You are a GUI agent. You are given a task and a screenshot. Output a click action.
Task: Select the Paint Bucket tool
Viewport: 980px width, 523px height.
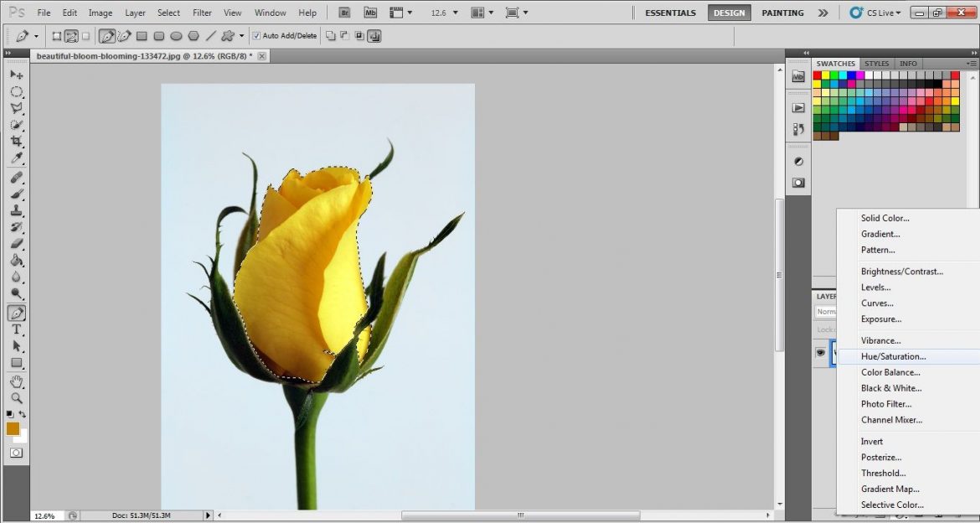tap(16, 261)
